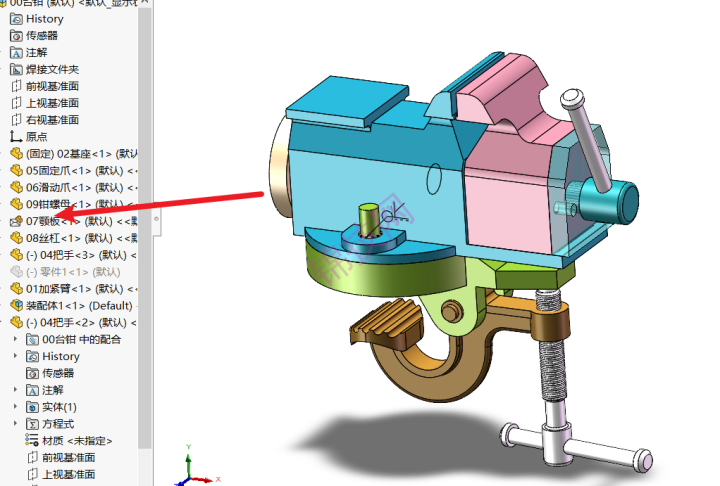Click the 09钳螺母 part icon
Screen dimensions: 720x486
[x=16, y=204]
